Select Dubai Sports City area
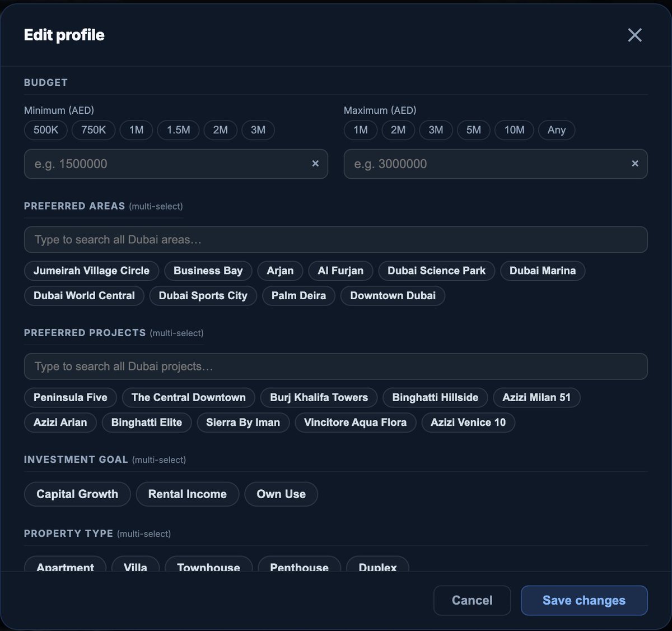Viewport: 672px width, 631px height. click(203, 295)
